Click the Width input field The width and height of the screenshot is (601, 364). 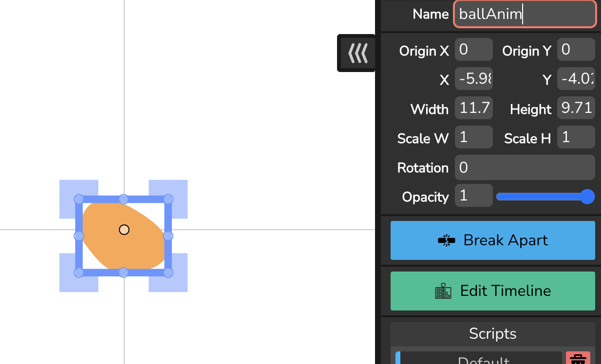point(474,108)
